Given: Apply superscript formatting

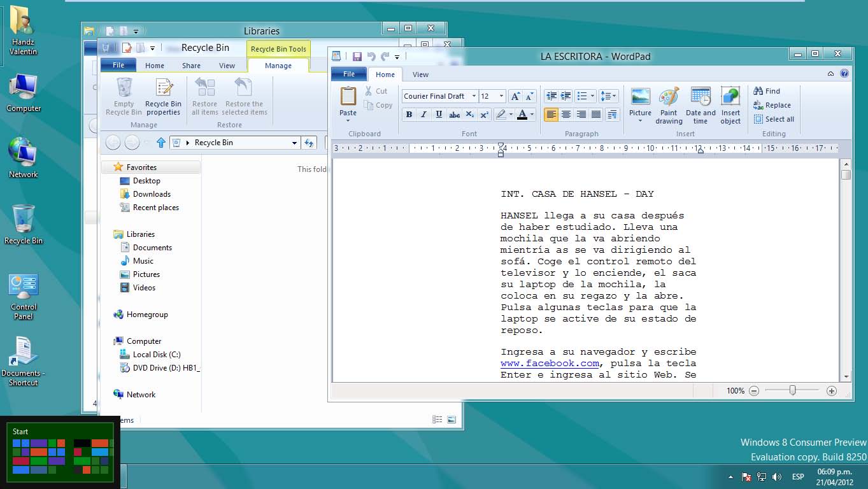Looking at the screenshot, I should [484, 115].
